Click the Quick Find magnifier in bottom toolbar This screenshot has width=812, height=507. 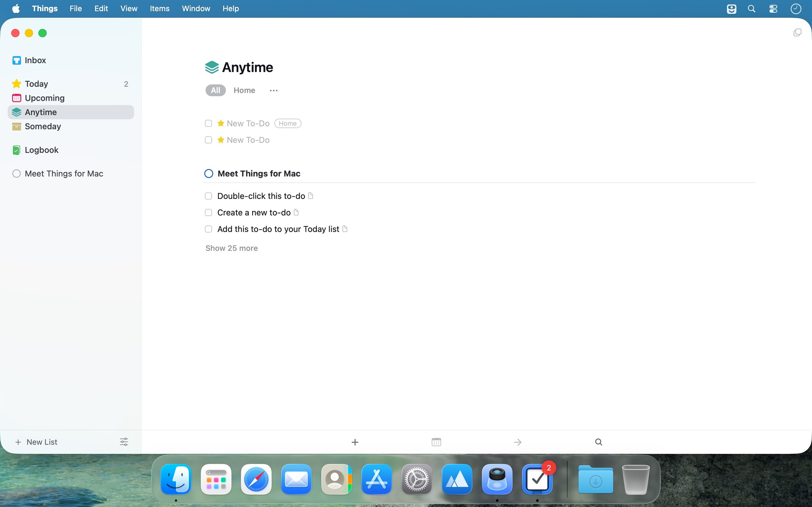(x=599, y=442)
